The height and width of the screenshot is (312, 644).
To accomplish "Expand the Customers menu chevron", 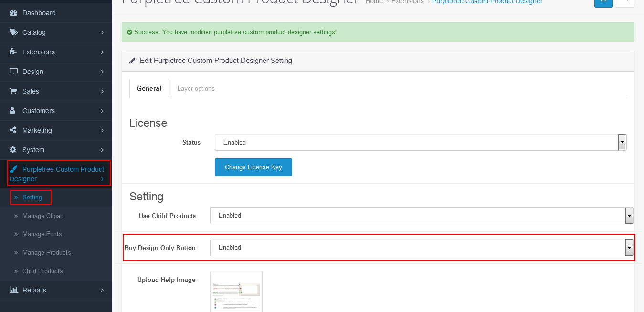I will click(102, 111).
